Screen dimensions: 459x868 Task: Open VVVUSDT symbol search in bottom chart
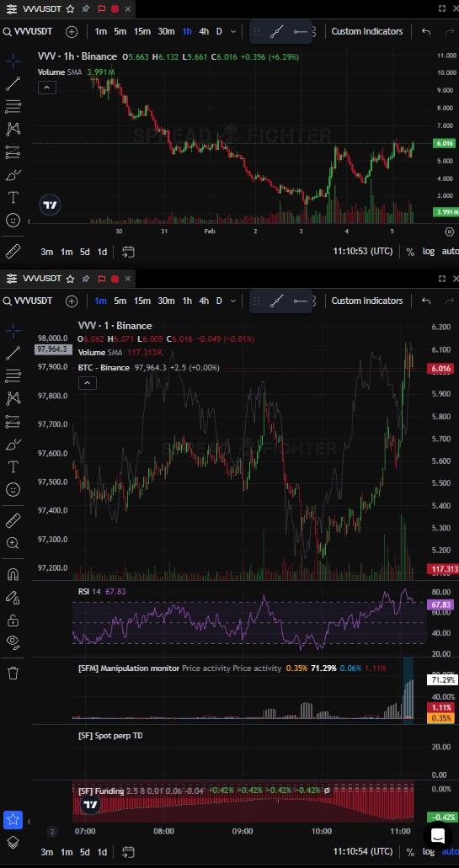[29, 301]
